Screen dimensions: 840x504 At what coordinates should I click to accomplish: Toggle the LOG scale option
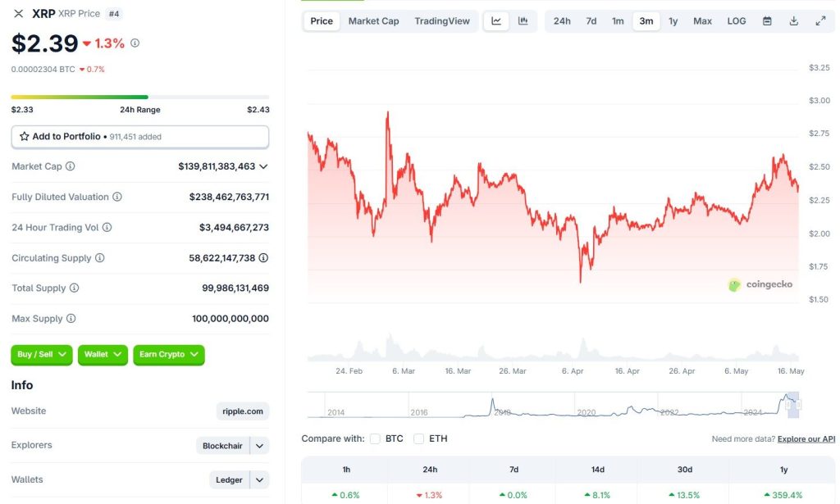click(737, 21)
